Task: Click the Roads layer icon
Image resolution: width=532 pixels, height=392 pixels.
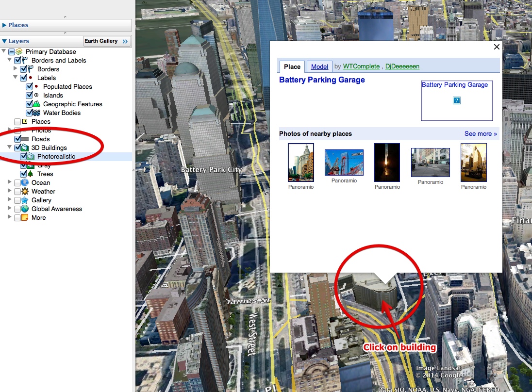Action: tap(25, 139)
